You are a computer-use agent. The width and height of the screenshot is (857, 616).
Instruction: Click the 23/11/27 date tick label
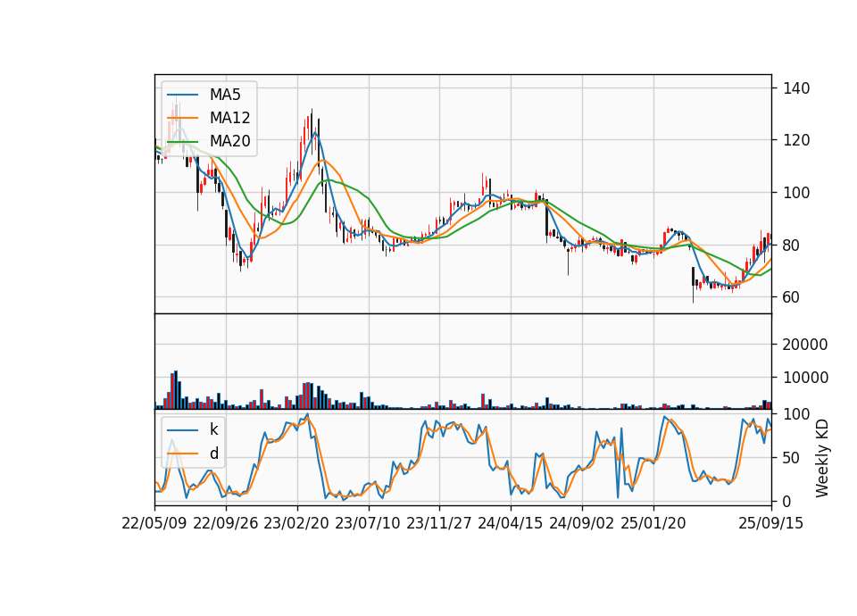(x=439, y=523)
